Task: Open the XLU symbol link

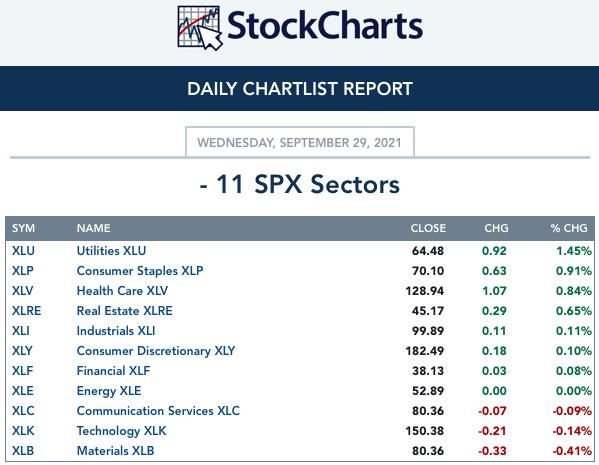Action: point(23,251)
